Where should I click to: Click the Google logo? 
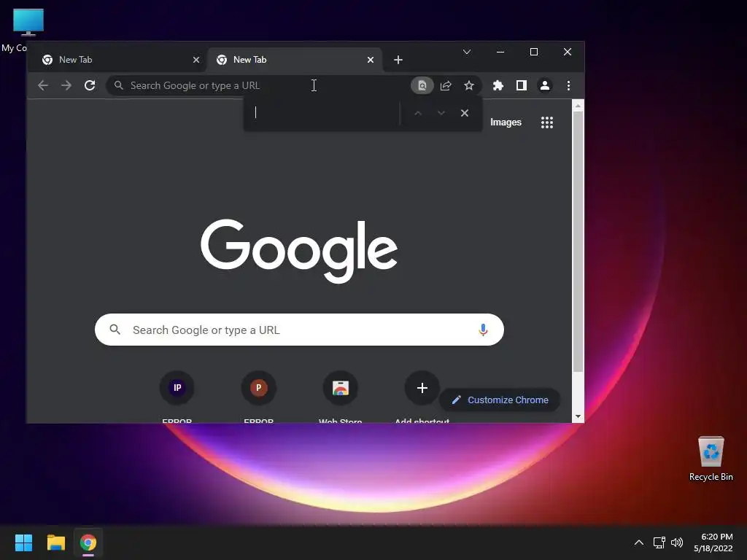click(x=299, y=251)
